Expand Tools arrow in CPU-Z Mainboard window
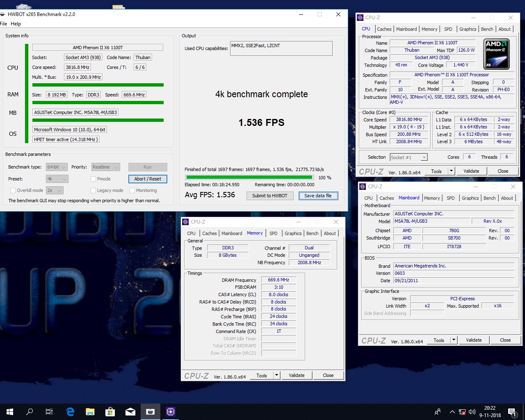525x420 pixels. click(454, 340)
